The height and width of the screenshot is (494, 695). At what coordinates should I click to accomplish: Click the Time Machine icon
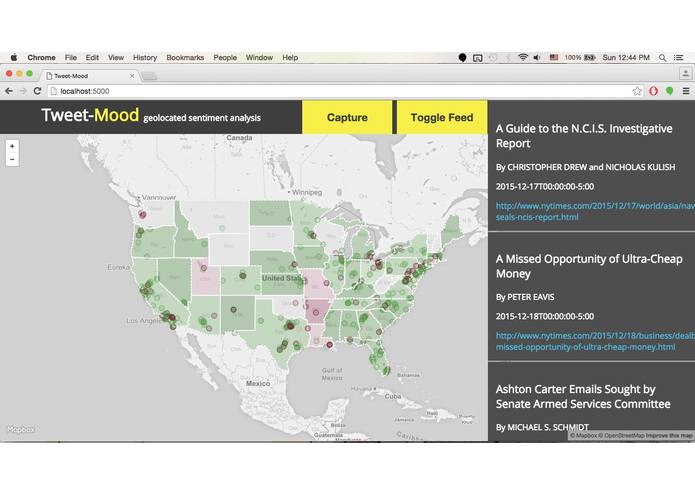pyautogui.click(x=492, y=58)
